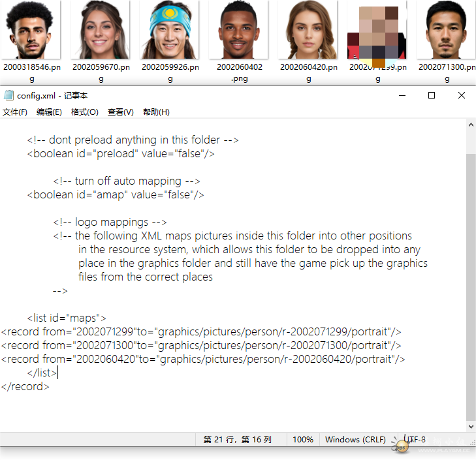Select the 2002059670.png portrait thumbnail

pyautogui.click(x=101, y=30)
